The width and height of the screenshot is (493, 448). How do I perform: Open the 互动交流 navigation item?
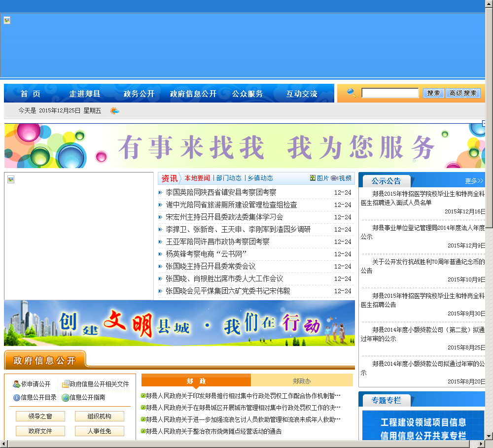coord(302,94)
